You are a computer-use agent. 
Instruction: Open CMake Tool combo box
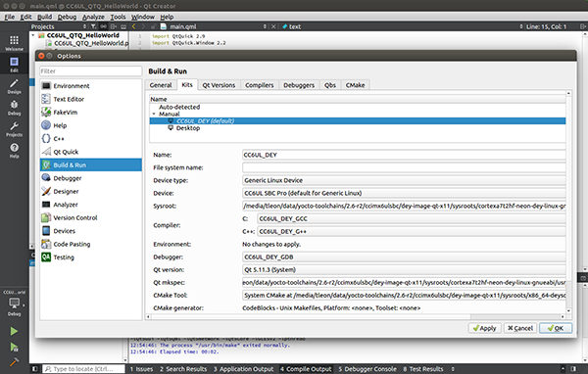coord(404,296)
